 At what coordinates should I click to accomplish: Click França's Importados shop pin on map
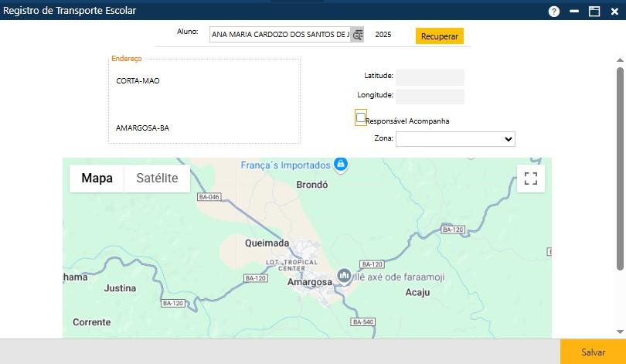340,165
